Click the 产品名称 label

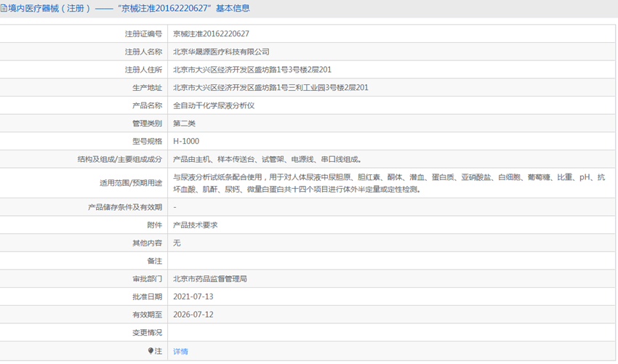147,105
